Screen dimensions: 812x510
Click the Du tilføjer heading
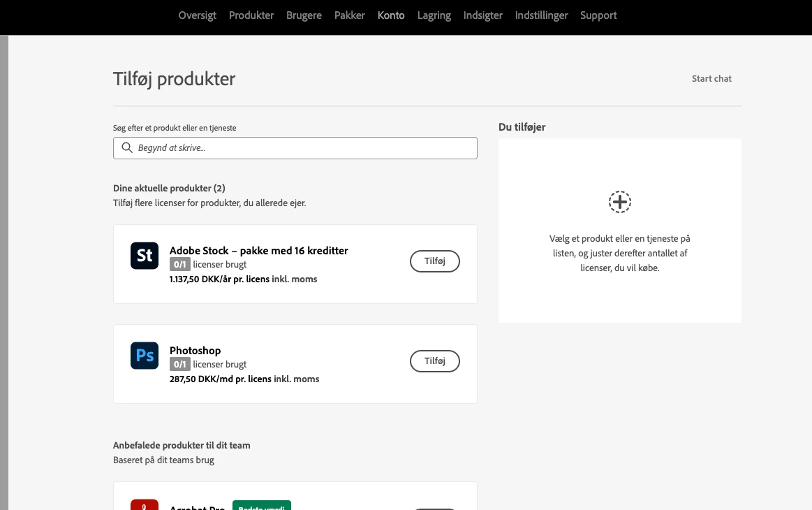click(x=522, y=127)
